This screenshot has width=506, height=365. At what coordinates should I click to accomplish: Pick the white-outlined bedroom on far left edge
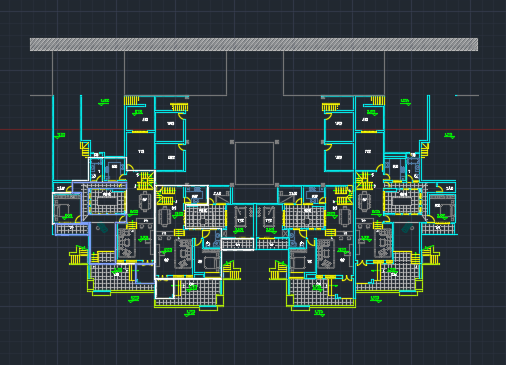pyautogui.click(x=67, y=208)
